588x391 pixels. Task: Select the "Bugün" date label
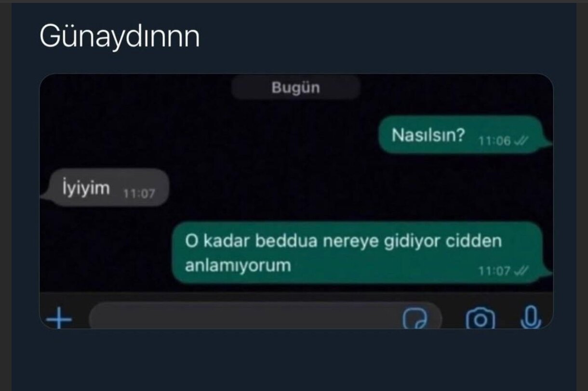tap(295, 88)
